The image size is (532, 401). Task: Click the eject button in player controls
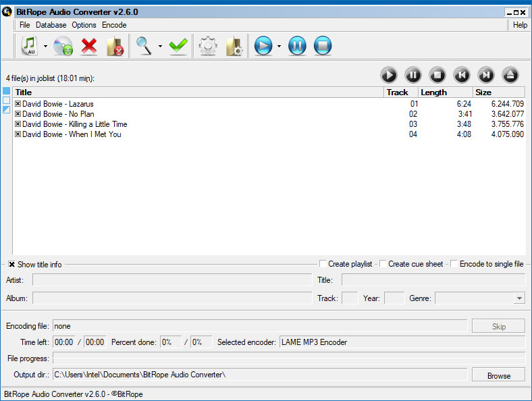click(510, 75)
